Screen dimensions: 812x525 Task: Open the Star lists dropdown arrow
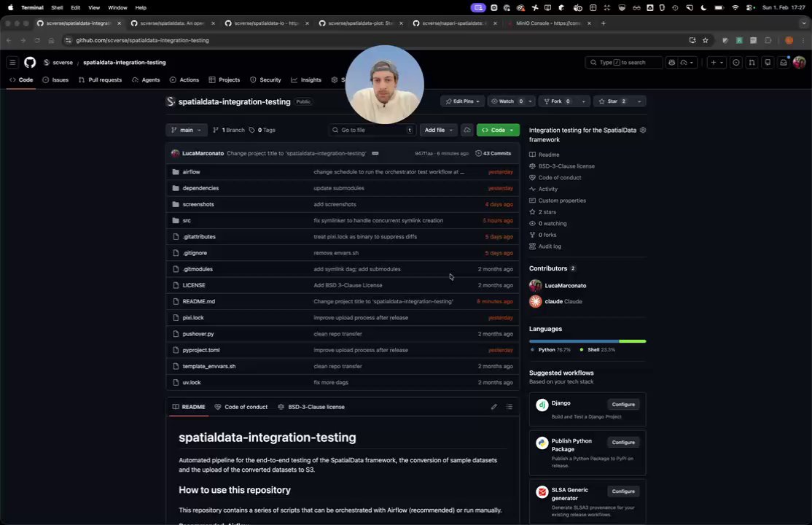(639, 101)
